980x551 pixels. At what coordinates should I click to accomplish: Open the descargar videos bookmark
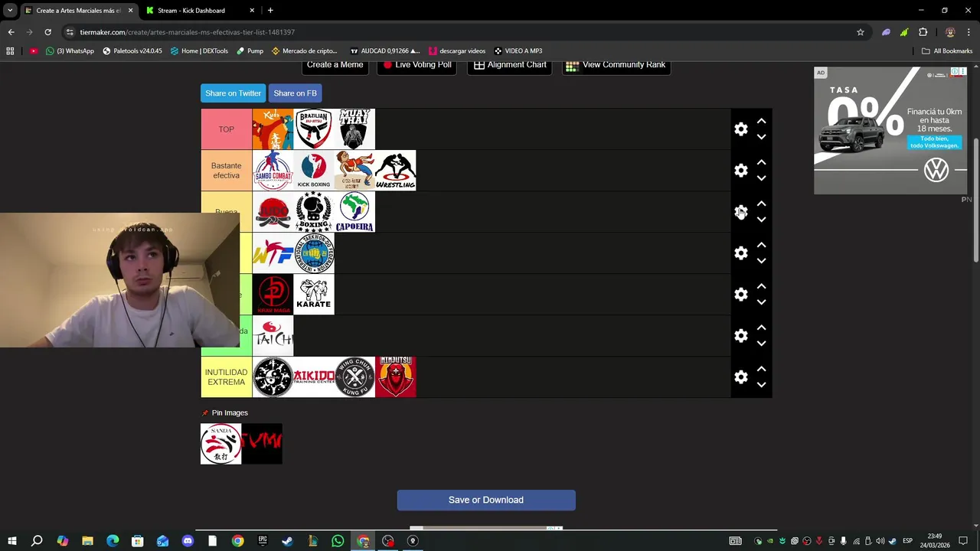(x=456, y=51)
